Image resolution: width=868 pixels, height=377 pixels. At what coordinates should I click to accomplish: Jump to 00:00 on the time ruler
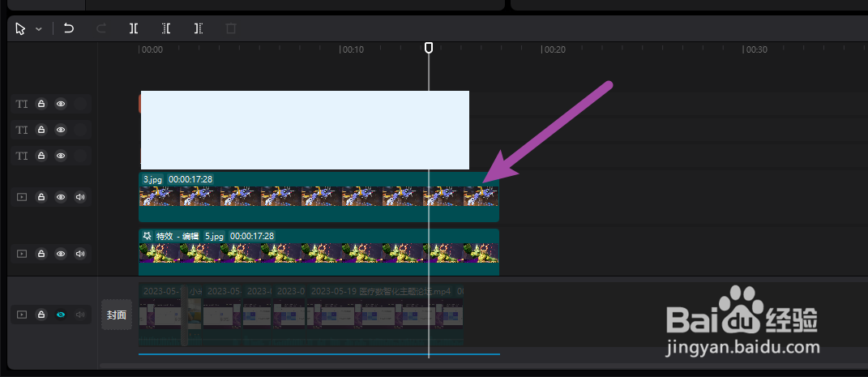tap(152, 49)
